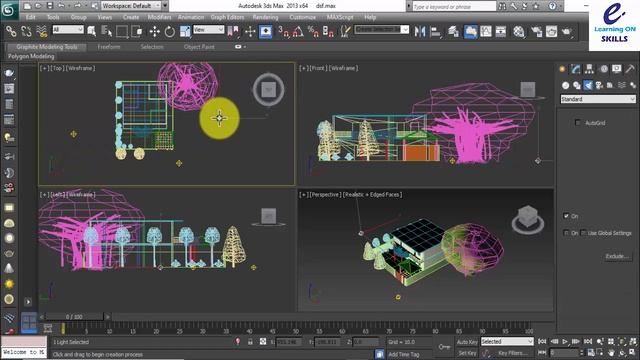The image size is (640, 360).
Task: Play the animation
Action: [x=565, y=342]
